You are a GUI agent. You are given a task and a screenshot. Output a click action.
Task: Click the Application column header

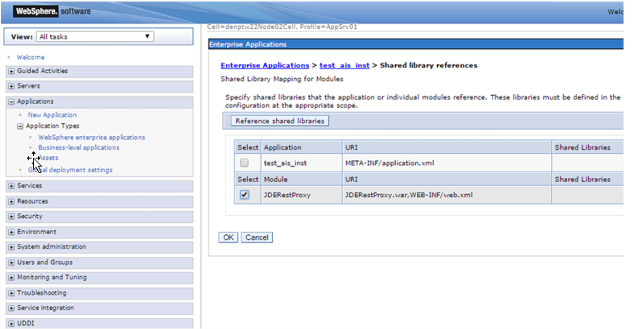click(302, 147)
